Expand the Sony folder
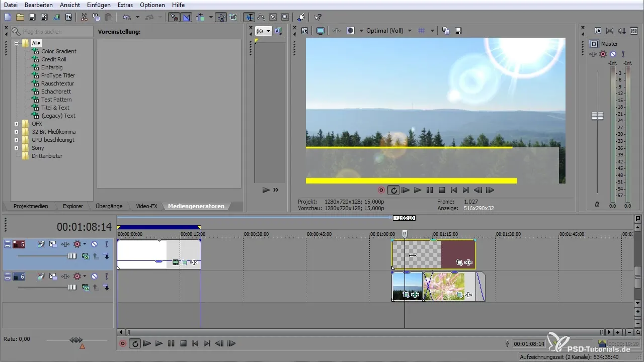 click(17, 148)
